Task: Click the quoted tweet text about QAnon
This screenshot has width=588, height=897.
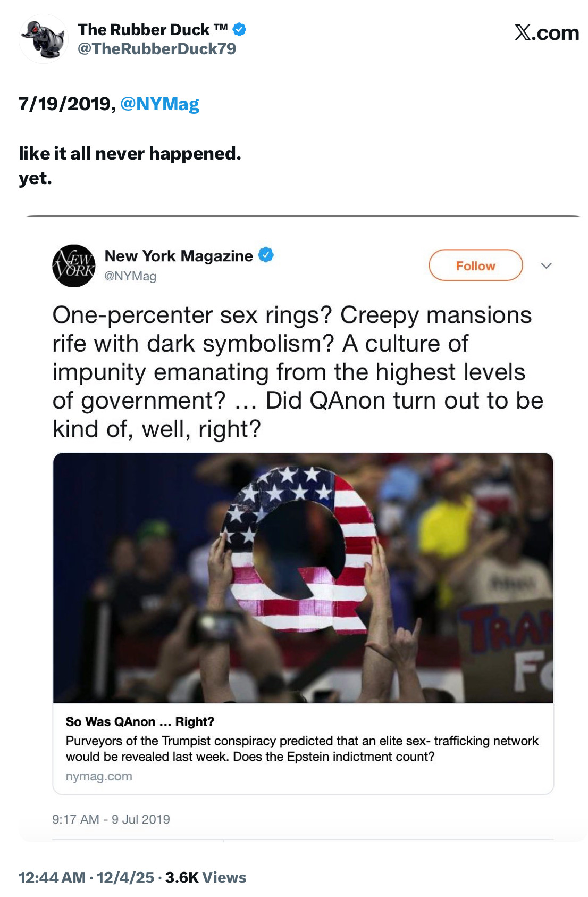Action: (x=298, y=371)
